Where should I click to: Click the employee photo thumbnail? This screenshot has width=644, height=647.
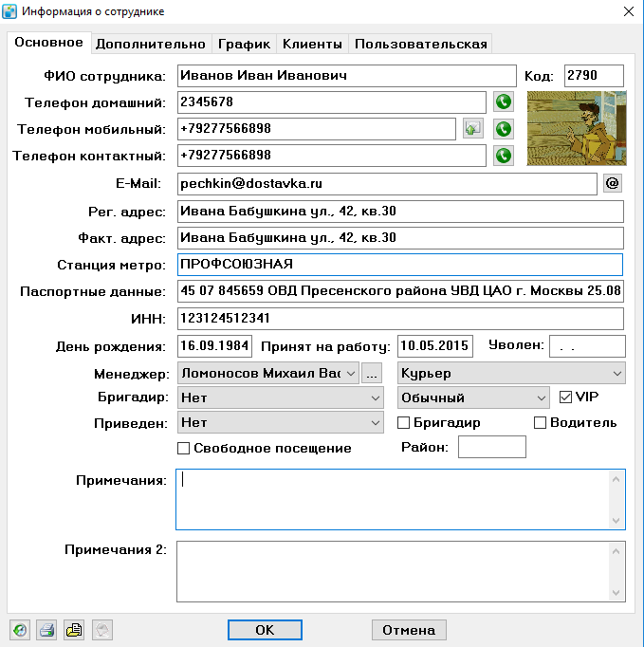[x=577, y=128]
